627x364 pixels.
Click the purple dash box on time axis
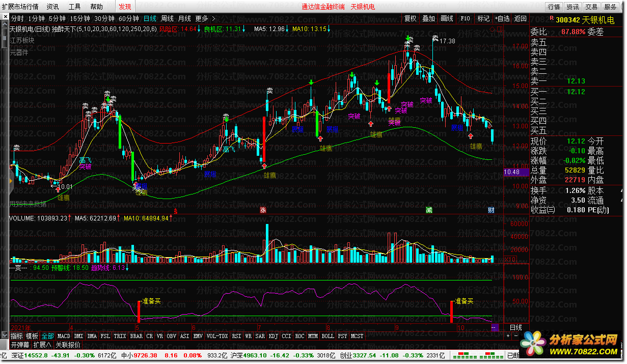(495, 327)
